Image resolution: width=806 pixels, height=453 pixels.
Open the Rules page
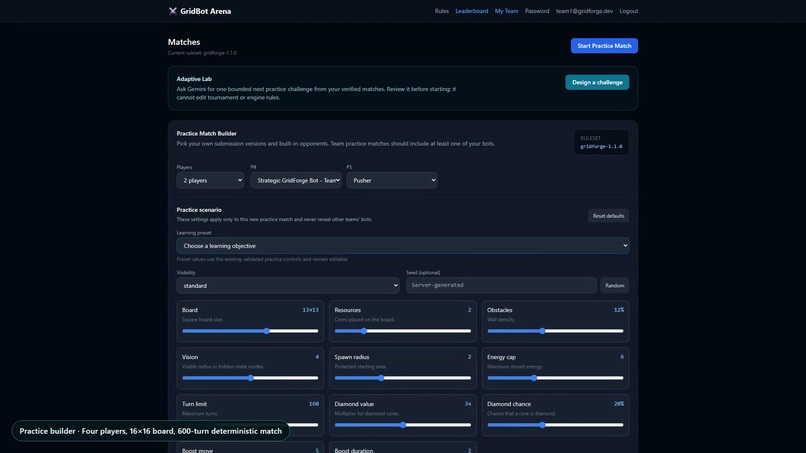442,11
